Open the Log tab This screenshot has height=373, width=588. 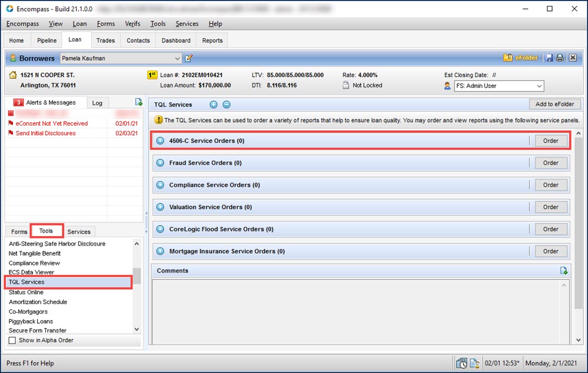click(97, 103)
